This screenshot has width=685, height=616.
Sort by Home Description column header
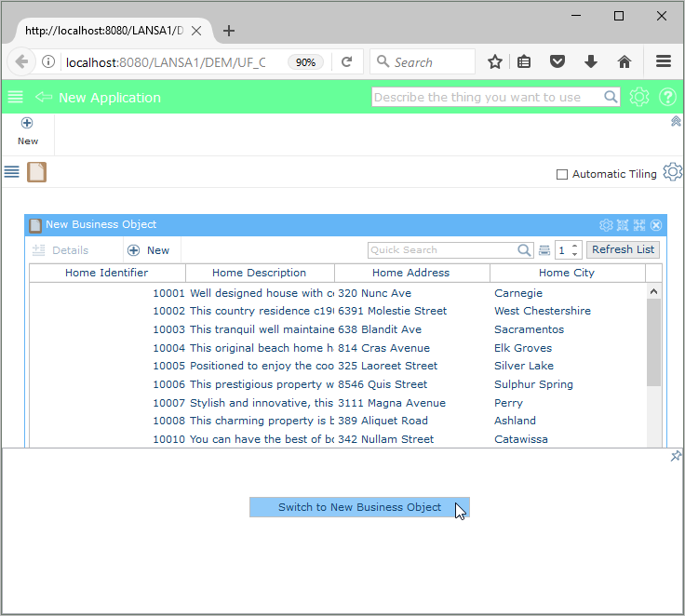tap(260, 273)
